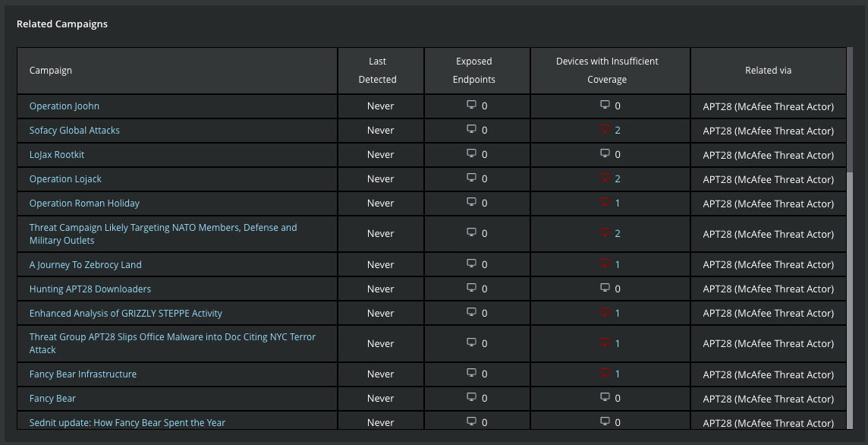
Task: Open Enhanced Analysis of GRIZZLY STEPPE Activity
Action: (126, 314)
